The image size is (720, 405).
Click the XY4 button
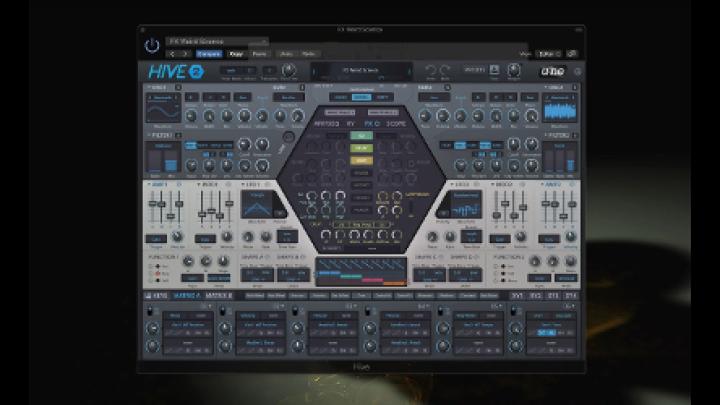(571, 295)
